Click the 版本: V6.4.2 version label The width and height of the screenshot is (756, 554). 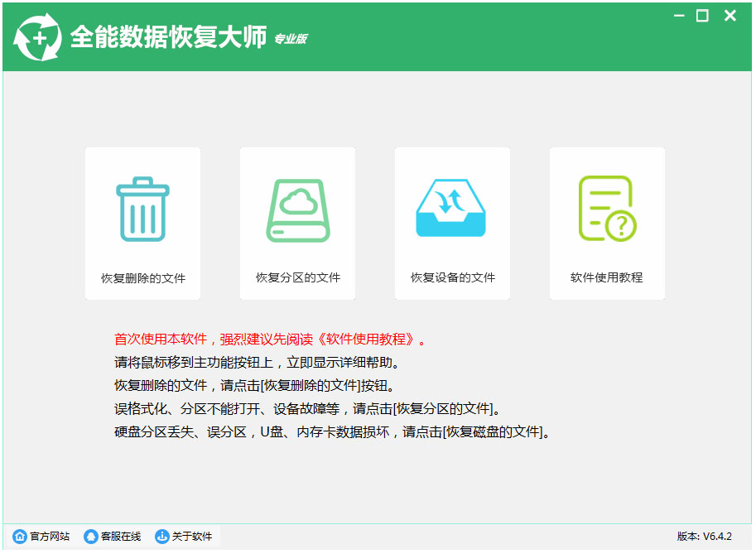point(705,536)
